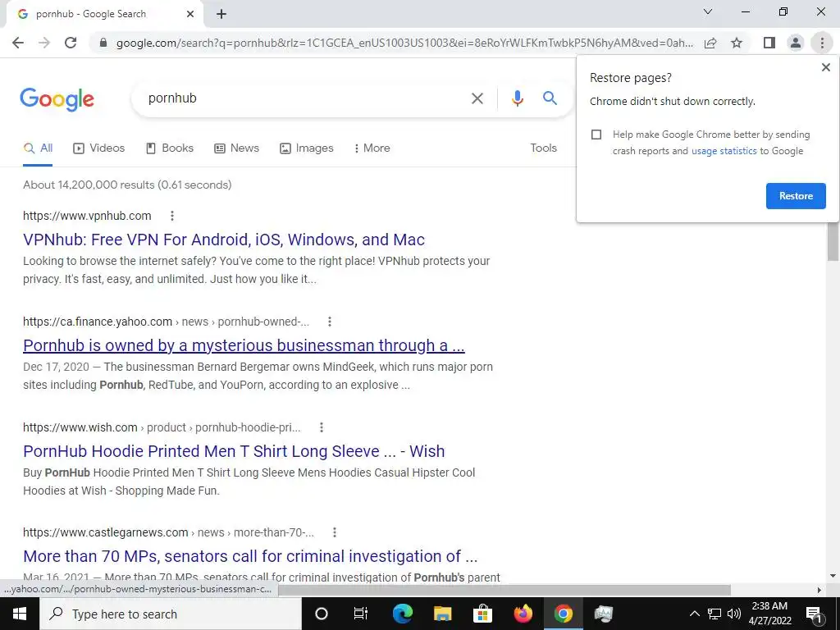The height and width of the screenshot is (630, 840).
Task: Open the Chrome profile avatar icon
Action: 796,43
